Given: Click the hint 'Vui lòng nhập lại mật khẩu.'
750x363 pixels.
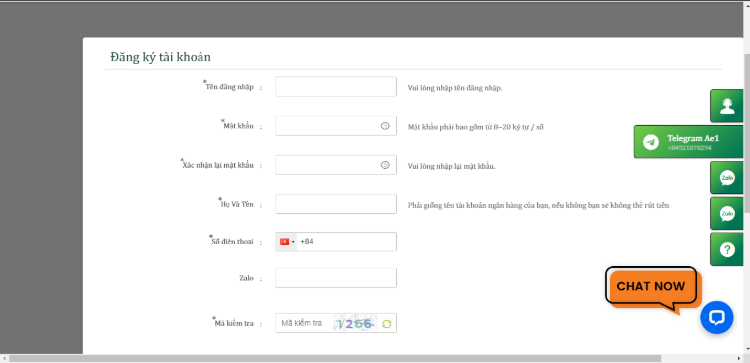Looking at the screenshot, I should (452, 166).
